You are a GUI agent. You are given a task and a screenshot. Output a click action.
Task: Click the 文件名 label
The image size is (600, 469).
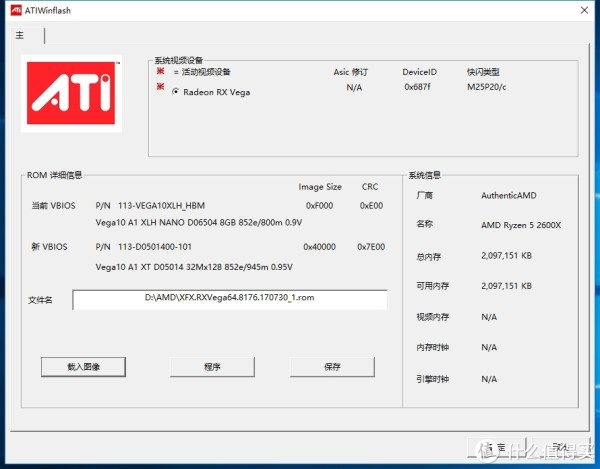coord(40,300)
